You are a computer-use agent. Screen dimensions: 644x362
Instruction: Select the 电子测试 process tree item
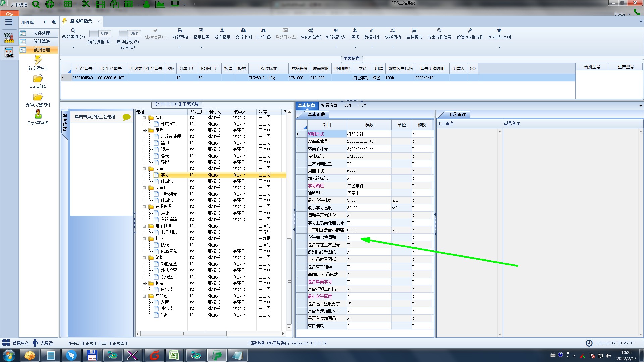point(168,232)
